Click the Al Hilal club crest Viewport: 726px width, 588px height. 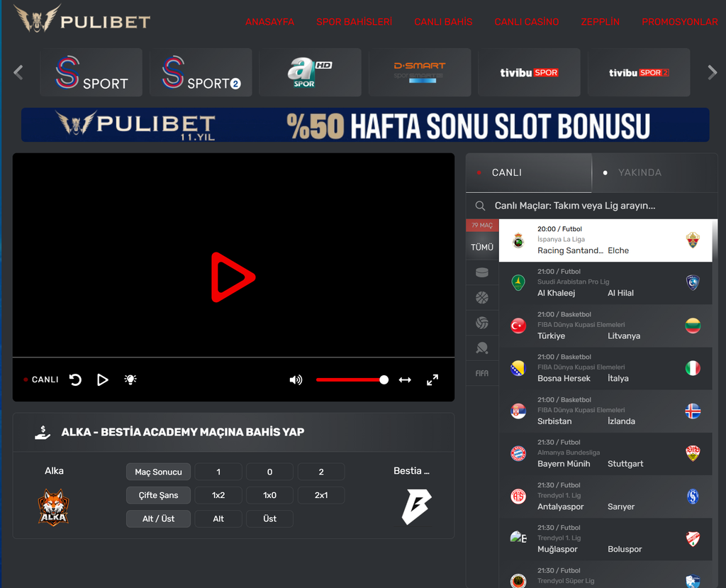coord(693,282)
